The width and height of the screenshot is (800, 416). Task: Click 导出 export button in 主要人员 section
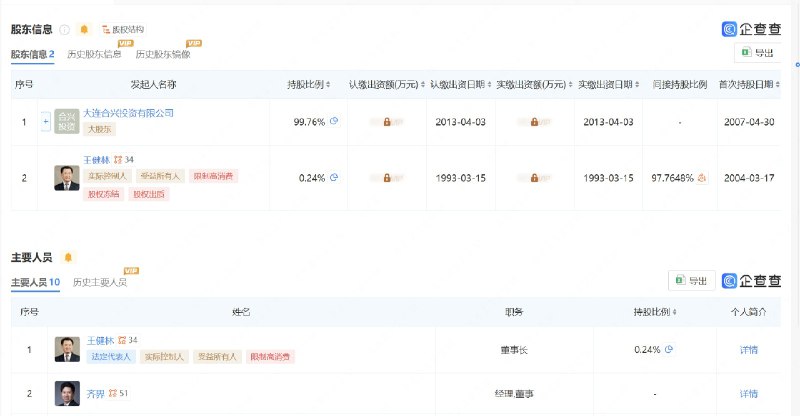692,281
